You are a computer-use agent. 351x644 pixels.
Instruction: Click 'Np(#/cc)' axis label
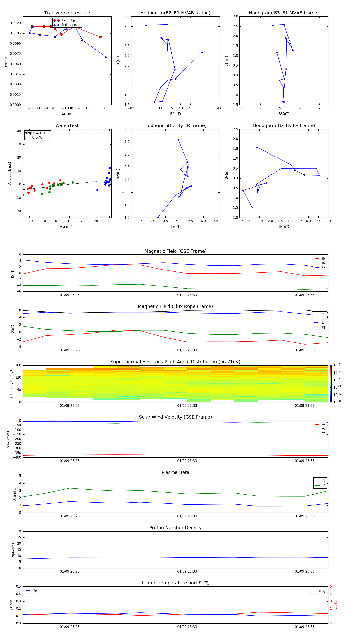(x=13, y=550)
